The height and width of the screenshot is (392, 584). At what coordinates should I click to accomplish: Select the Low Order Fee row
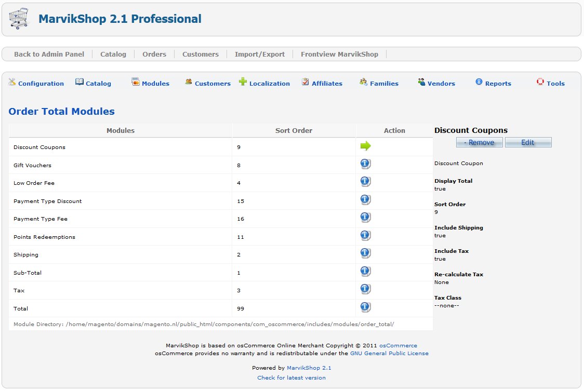(x=221, y=183)
